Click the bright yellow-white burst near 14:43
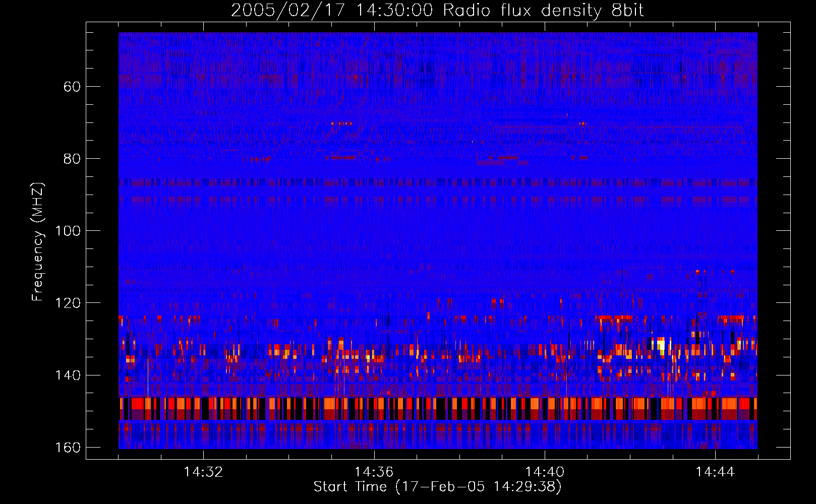Screen dimensions: 816x504 pyautogui.click(x=661, y=346)
